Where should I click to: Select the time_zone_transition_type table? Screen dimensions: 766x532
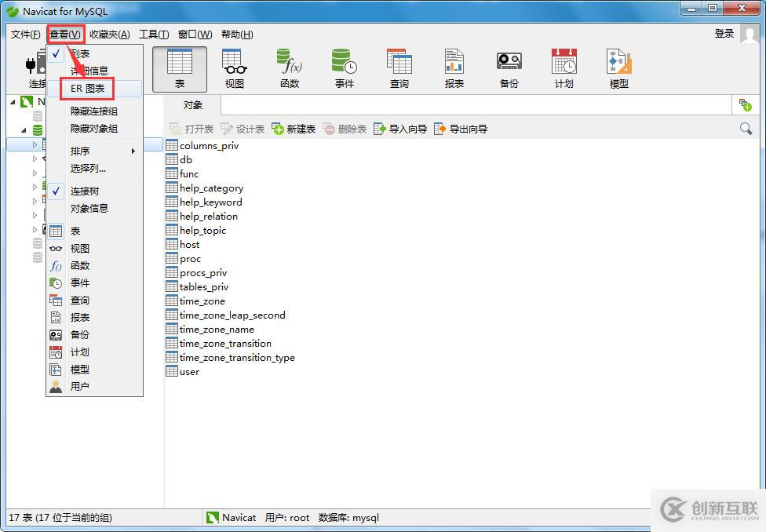point(231,358)
